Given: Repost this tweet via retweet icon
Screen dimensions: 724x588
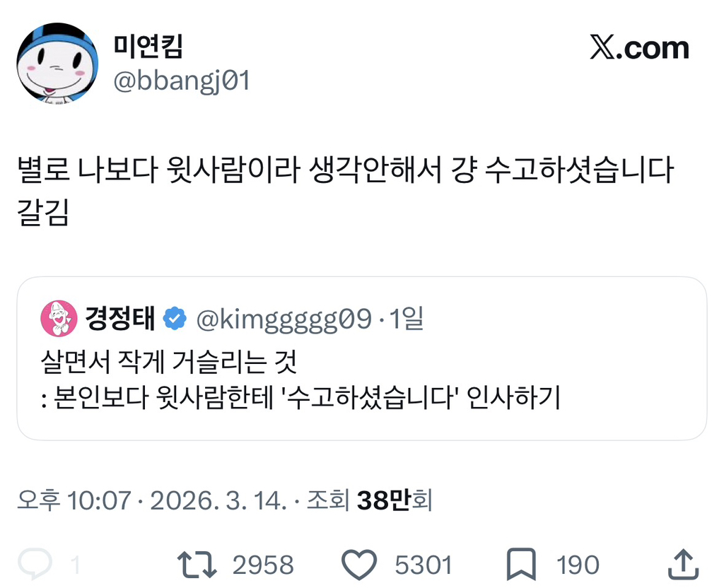Looking at the screenshot, I should pyautogui.click(x=197, y=563).
